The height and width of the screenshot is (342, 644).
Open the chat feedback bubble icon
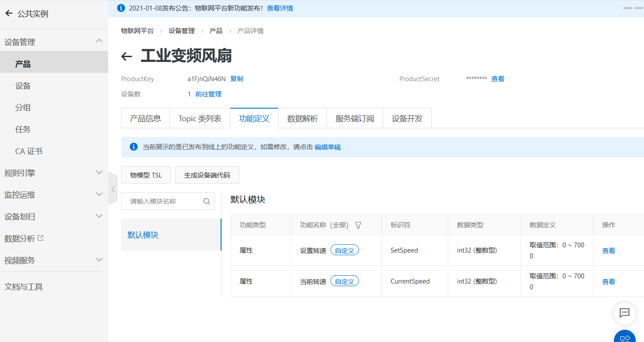(624, 313)
